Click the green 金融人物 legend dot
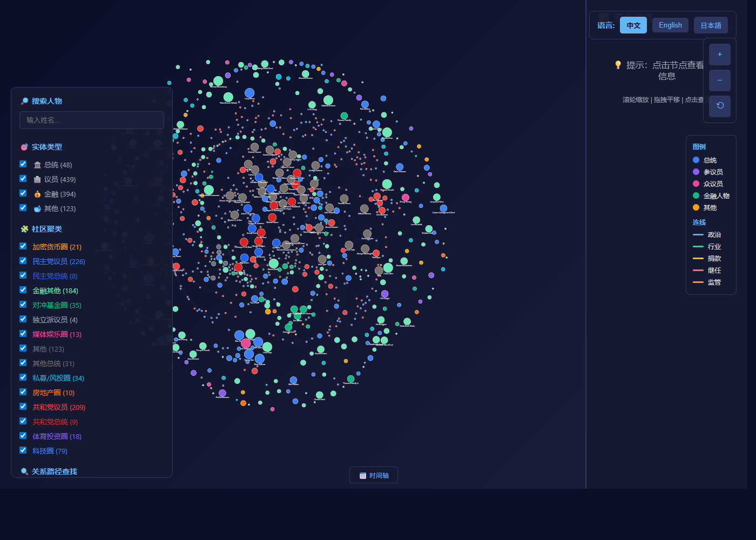Image resolution: width=756 pixels, height=540 pixels. click(696, 195)
